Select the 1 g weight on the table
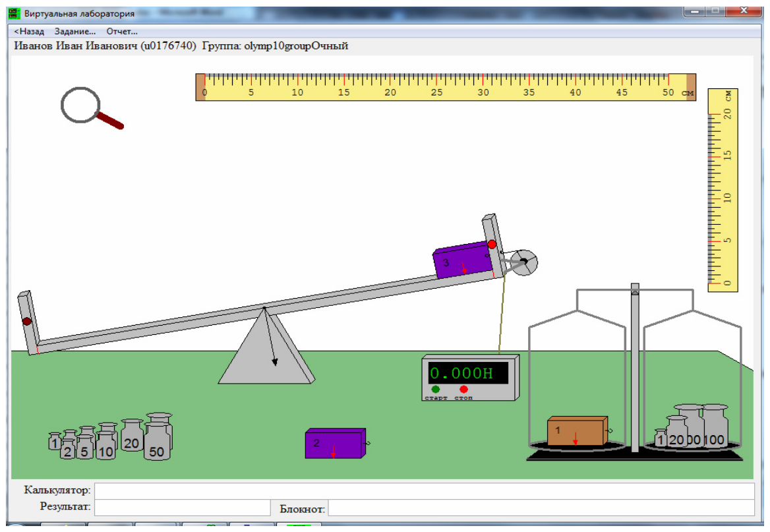This screenshot has width=770, height=532. [55, 442]
